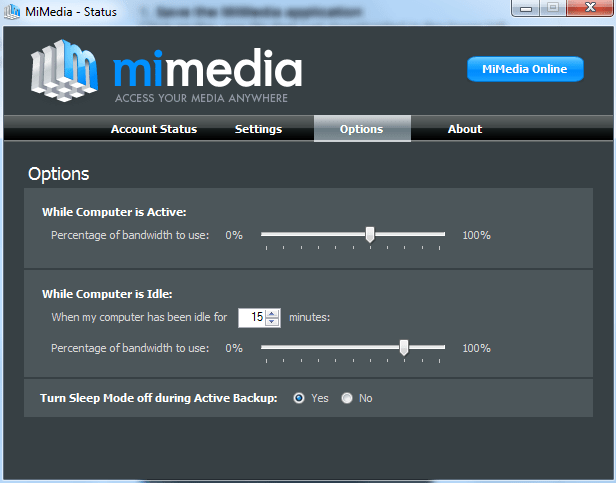Click 'While Computer is Idle:' label

[x=107, y=294]
